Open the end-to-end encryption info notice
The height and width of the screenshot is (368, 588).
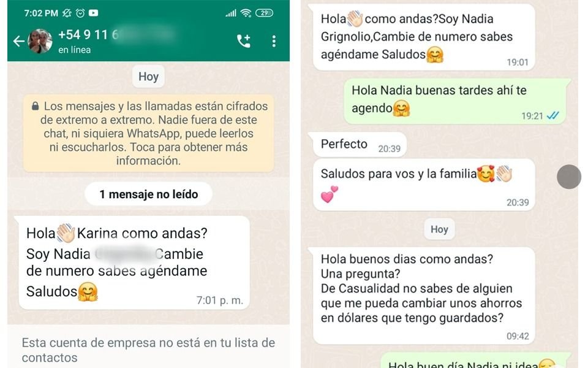(148, 133)
